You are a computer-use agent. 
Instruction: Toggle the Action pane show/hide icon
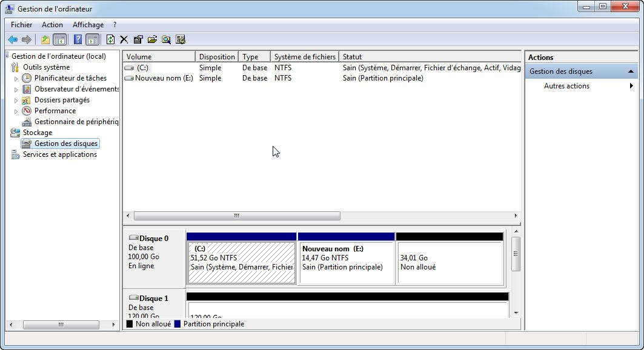pyautogui.click(x=93, y=39)
